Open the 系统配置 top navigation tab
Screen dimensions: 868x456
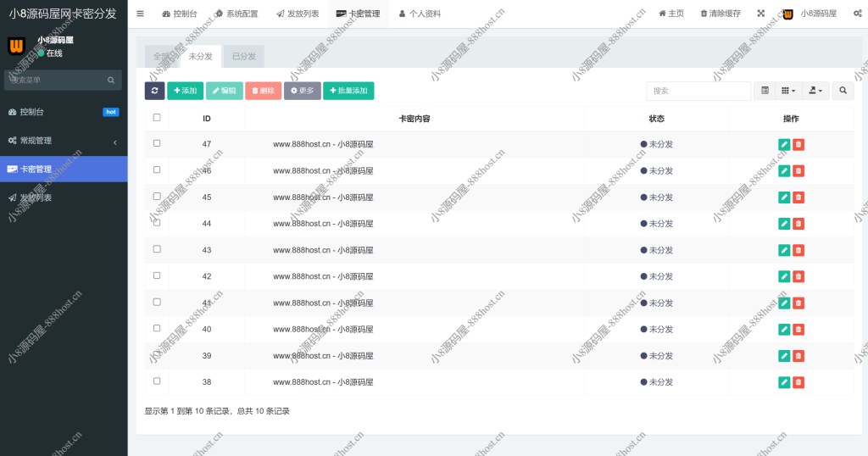pos(236,14)
